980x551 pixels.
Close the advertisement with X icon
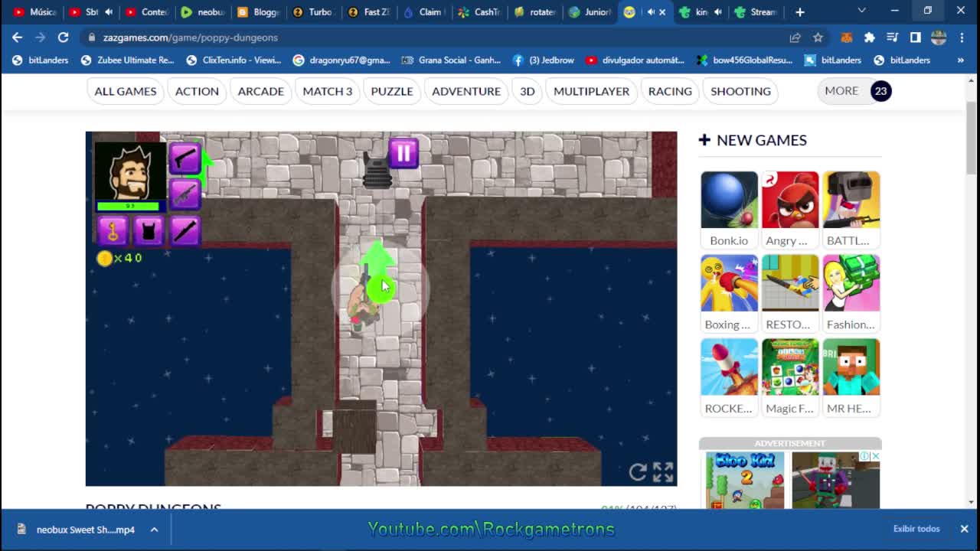tap(875, 456)
